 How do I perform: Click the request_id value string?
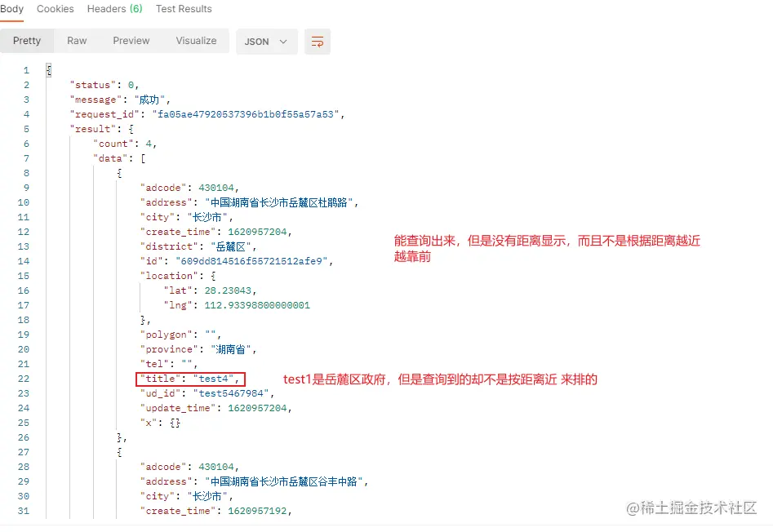coord(246,114)
